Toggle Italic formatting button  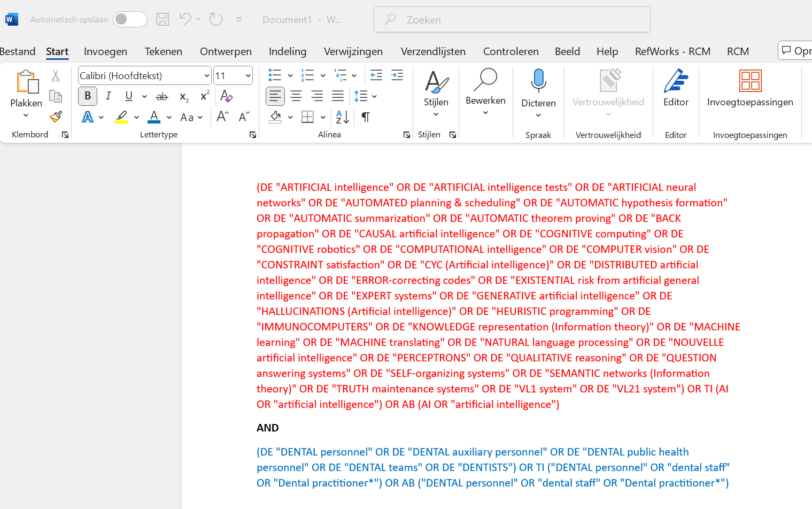(109, 96)
